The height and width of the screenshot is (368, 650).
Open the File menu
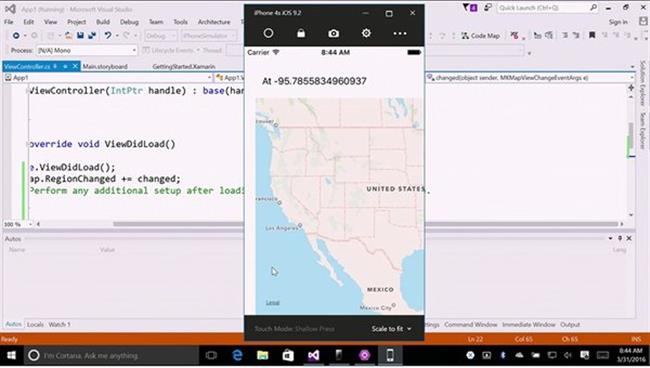click(x=9, y=22)
